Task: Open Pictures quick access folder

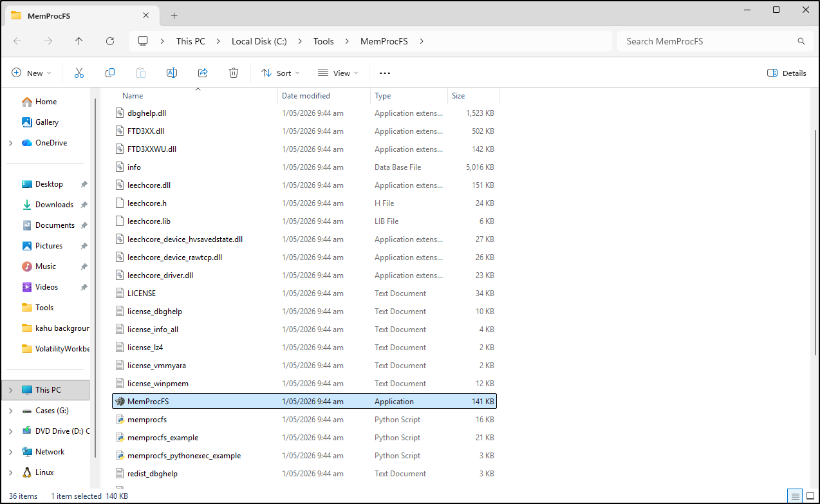Action: [49, 246]
